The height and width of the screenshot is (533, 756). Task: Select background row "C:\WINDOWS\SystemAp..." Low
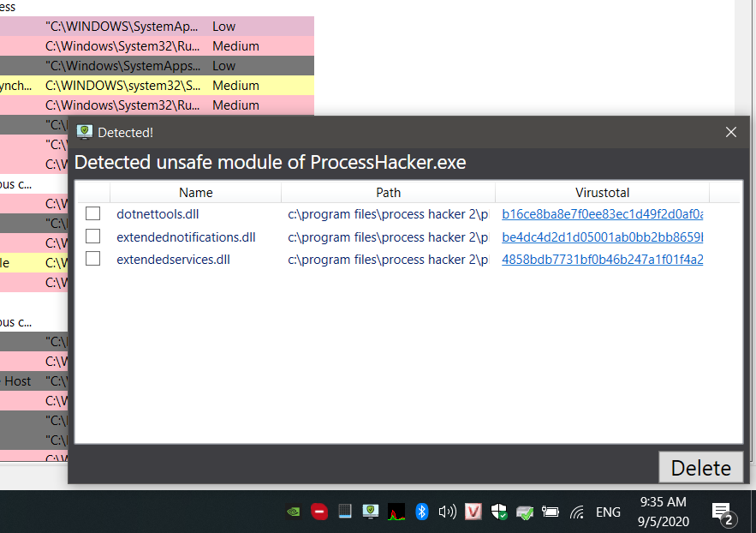(x=157, y=27)
